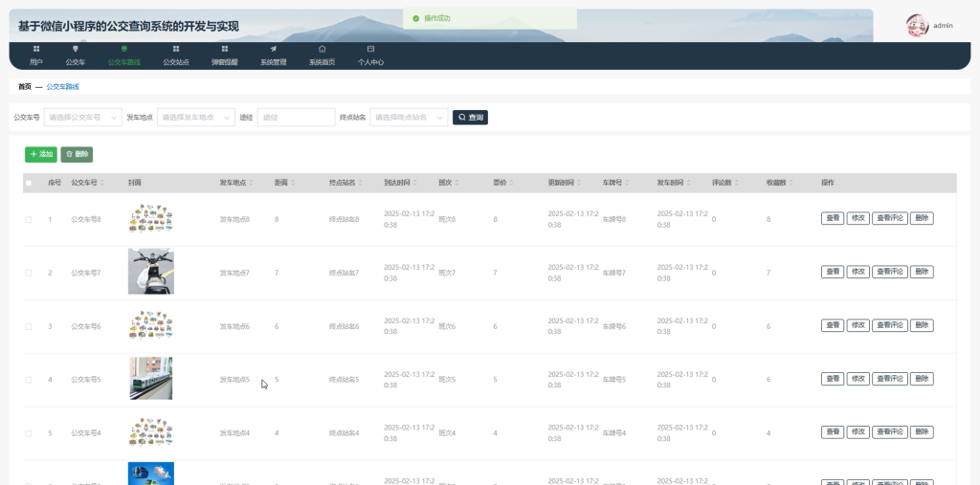Screen dimensions: 980x485
Task: Click 查看 for 公交车号6
Action: click(x=833, y=325)
